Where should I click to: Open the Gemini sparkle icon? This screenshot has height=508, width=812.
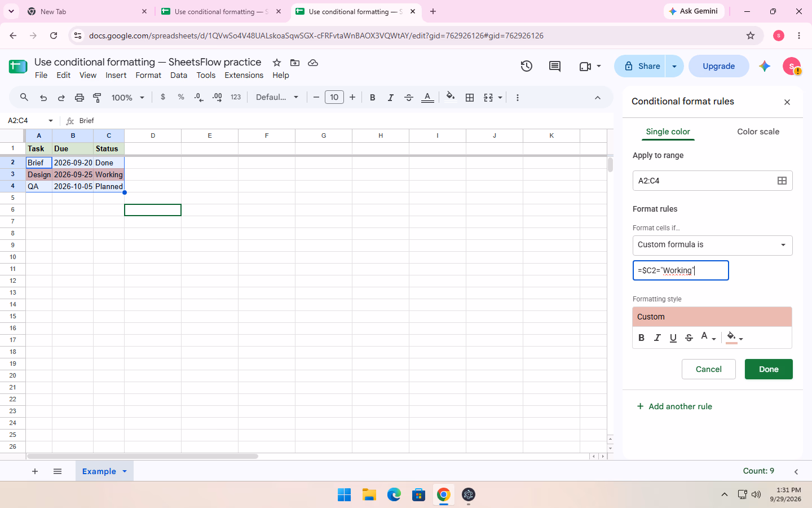point(765,66)
